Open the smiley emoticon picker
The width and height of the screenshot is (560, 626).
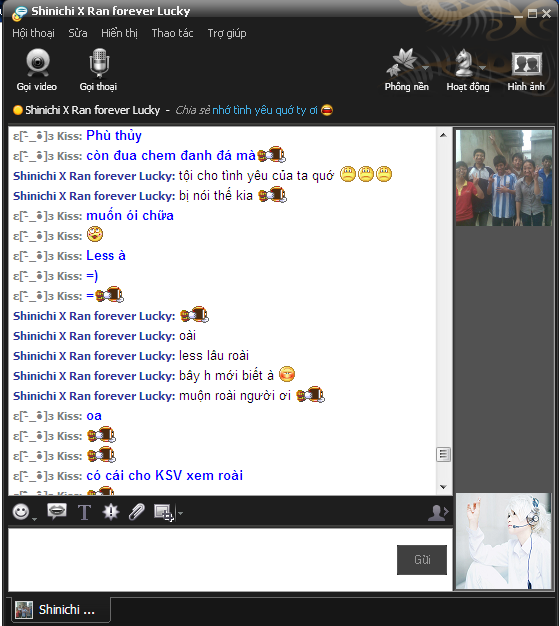(21, 511)
